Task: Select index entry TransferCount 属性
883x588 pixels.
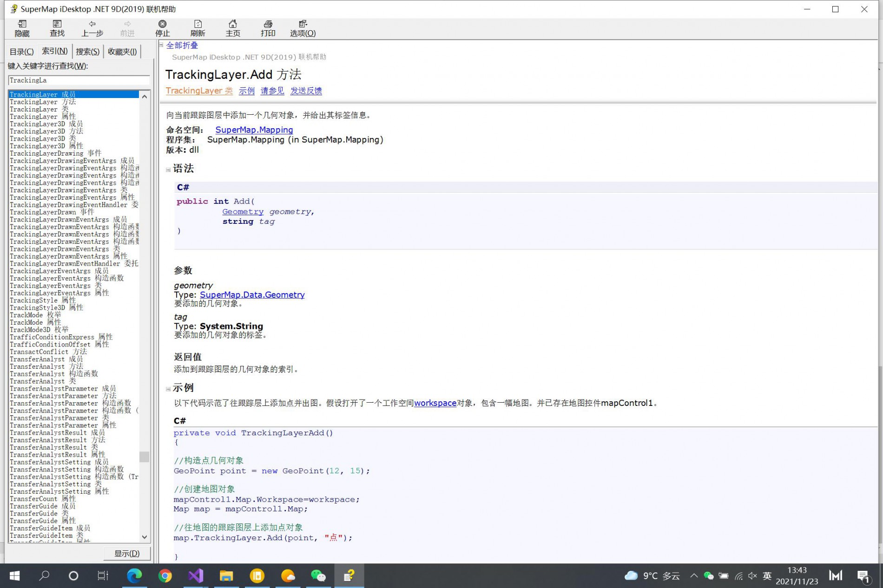Action: 43,499
